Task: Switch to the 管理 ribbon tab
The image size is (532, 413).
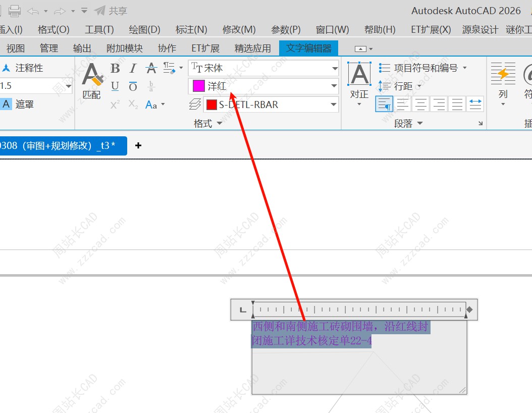Action: pos(49,48)
